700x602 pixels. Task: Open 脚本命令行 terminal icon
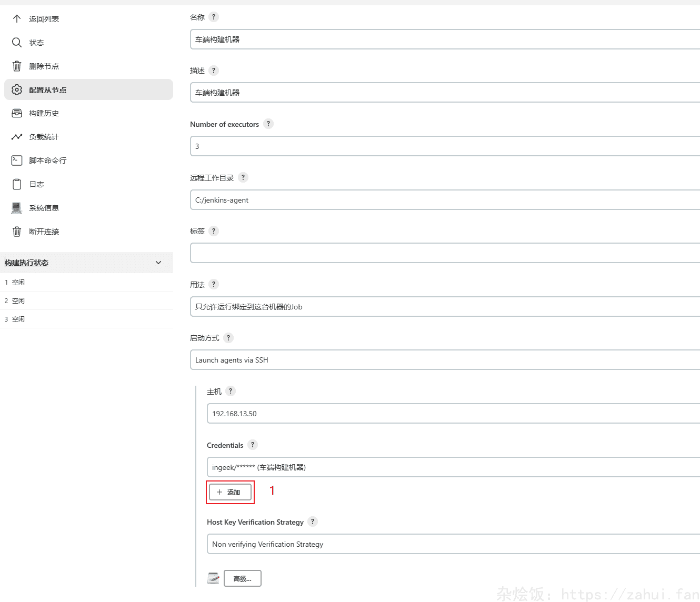(x=17, y=160)
